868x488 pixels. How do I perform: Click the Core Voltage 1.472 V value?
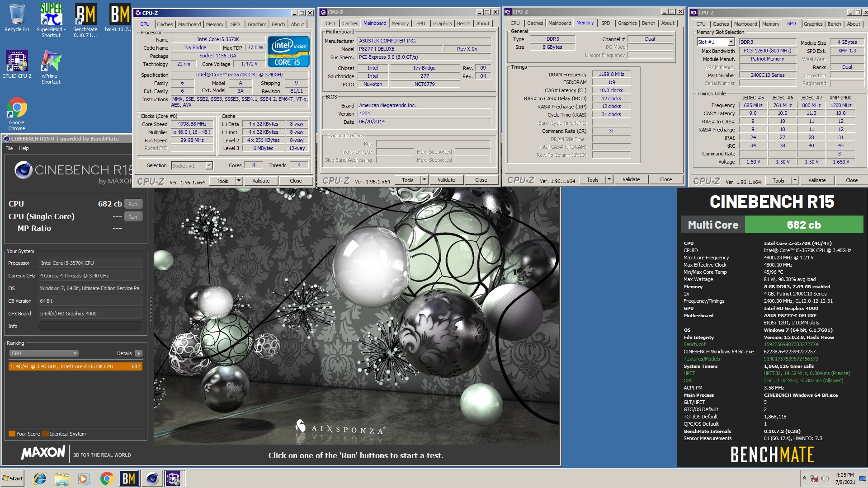(x=249, y=64)
